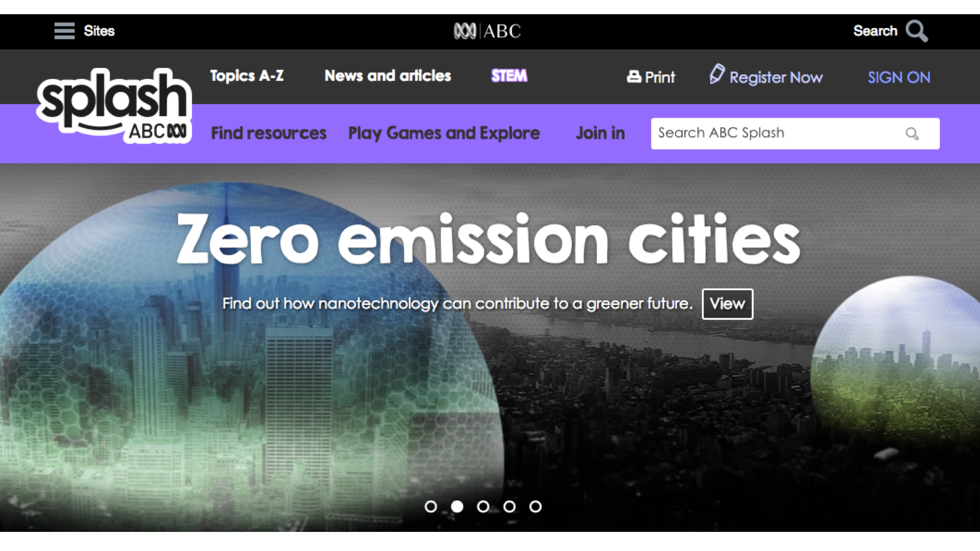This screenshot has width=980, height=551.
Task: Select the first carousel slide dot
Action: coord(431,506)
